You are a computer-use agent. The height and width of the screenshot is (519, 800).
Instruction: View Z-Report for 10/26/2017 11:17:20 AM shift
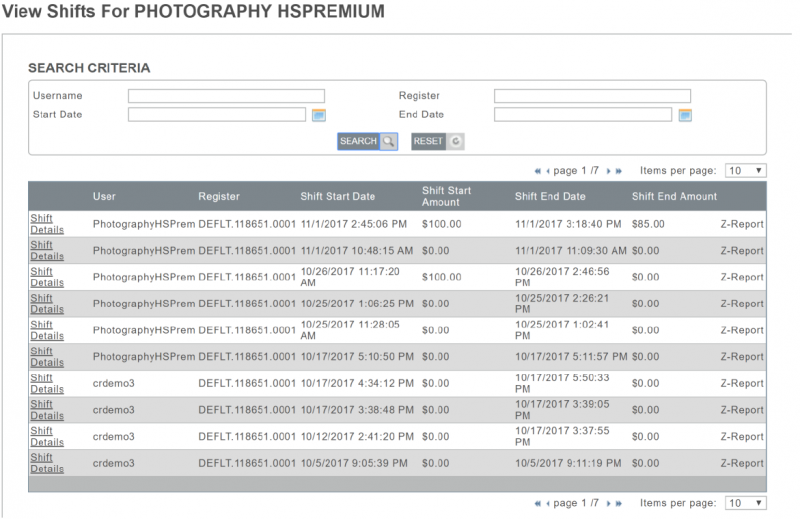[742, 277]
